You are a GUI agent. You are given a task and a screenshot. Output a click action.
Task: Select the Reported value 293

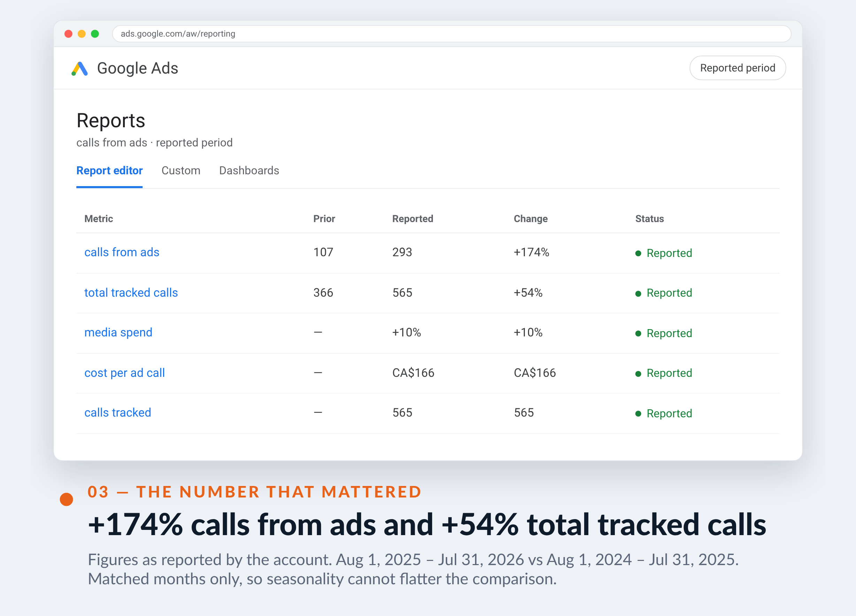[402, 252]
